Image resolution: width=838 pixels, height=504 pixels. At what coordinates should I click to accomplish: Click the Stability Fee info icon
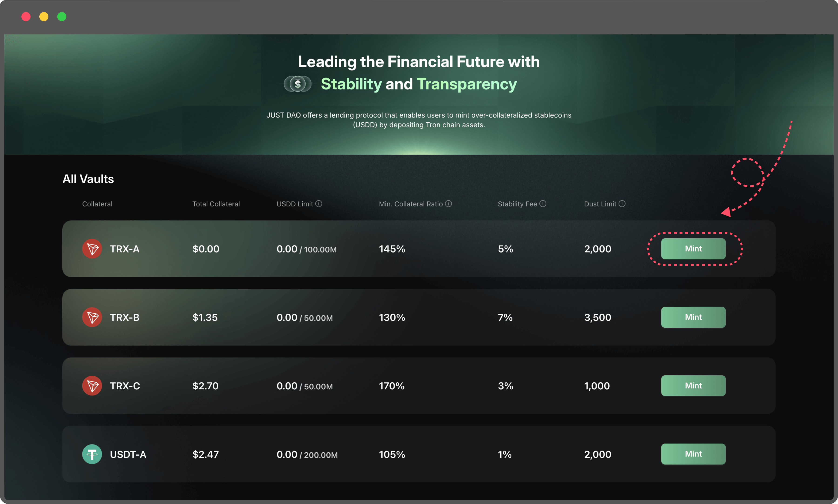543,204
